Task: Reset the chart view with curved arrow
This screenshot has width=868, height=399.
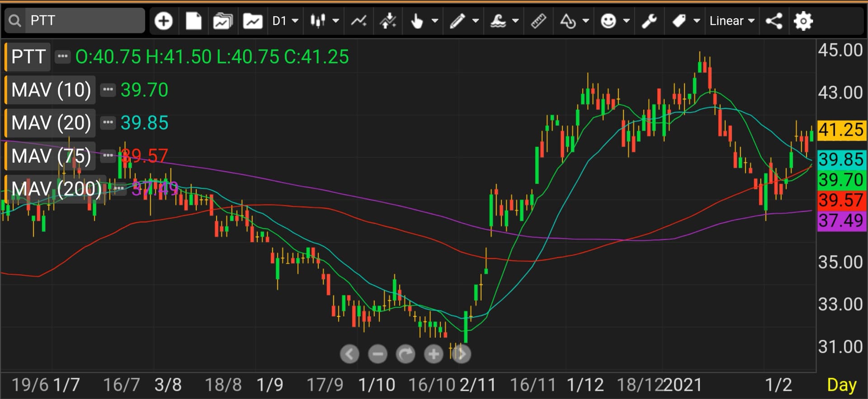Action: 406,354
